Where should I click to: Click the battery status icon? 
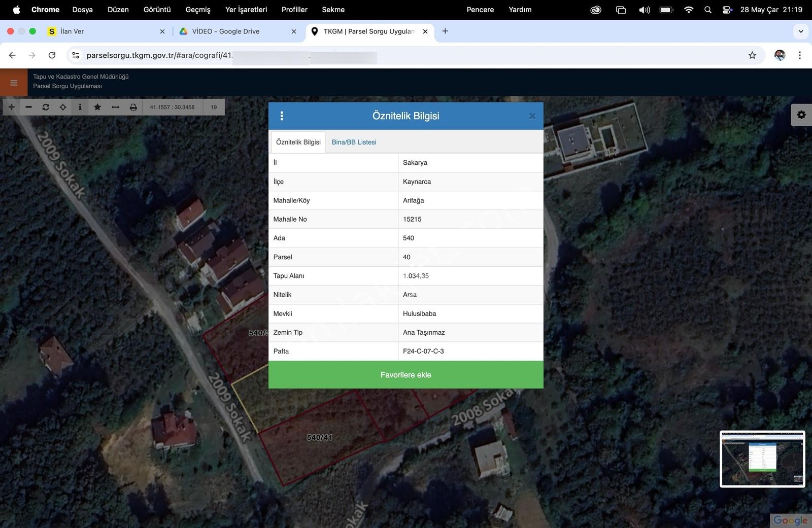point(666,10)
